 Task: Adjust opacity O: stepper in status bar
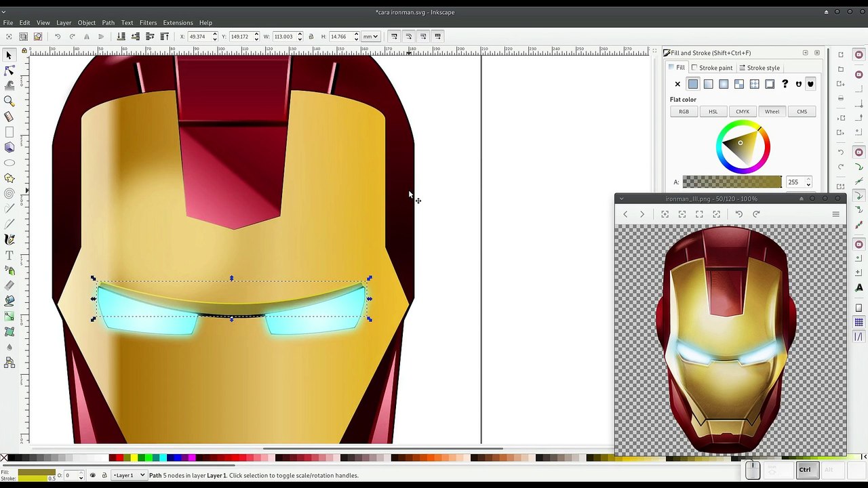coord(81,475)
